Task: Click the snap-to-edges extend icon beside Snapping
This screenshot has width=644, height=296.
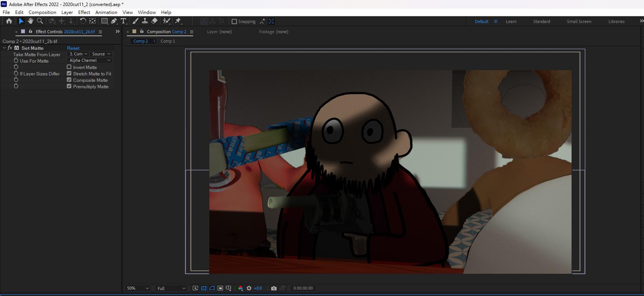Action: (x=262, y=21)
